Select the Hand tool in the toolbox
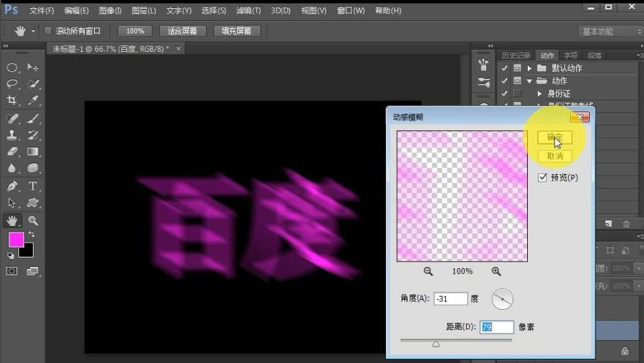The height and width of the screenshot is (363, 644). click(12, 220)
